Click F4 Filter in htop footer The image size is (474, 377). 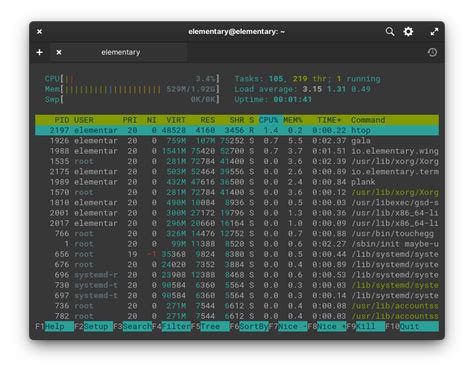172,326
